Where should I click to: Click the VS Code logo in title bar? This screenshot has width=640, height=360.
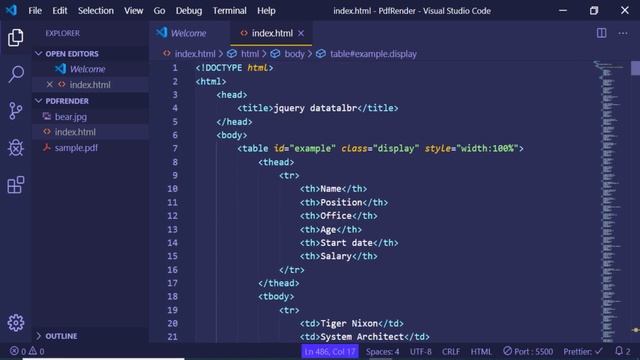(11, 10)
